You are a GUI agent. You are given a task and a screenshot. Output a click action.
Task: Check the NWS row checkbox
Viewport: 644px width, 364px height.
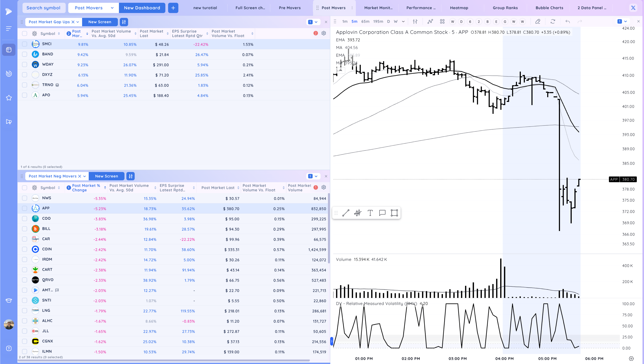[24, 198]
